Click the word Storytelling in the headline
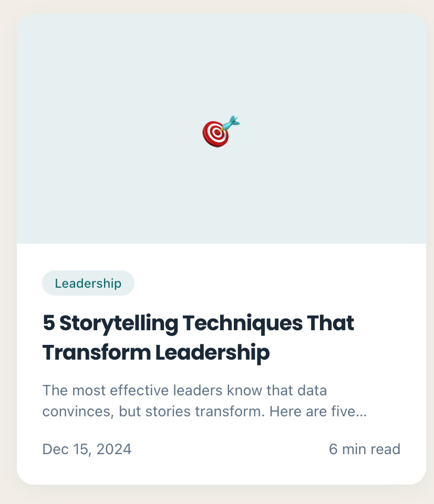Screen dimensions: 434x504 pyautogui.click(x=119, y=323)
